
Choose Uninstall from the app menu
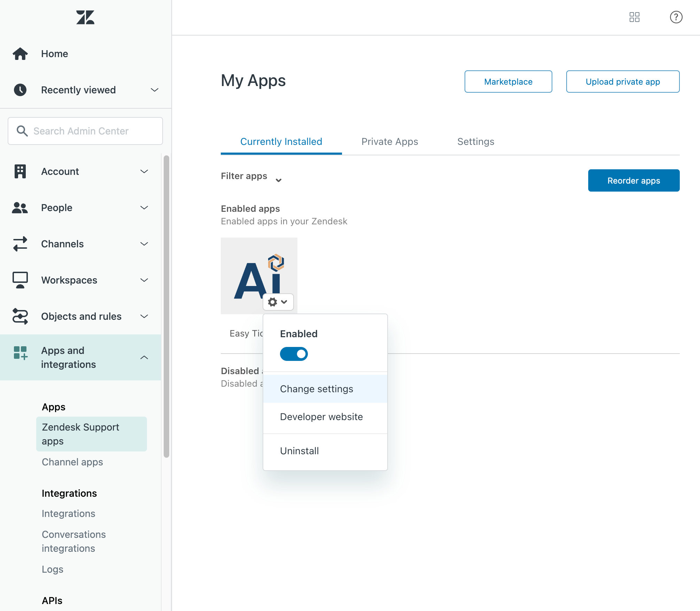(x=299, y=451)
